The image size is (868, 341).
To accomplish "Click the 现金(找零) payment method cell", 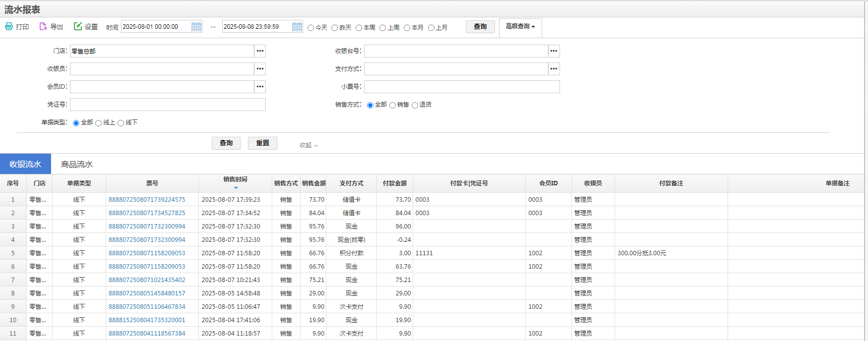I will [352, 240].
